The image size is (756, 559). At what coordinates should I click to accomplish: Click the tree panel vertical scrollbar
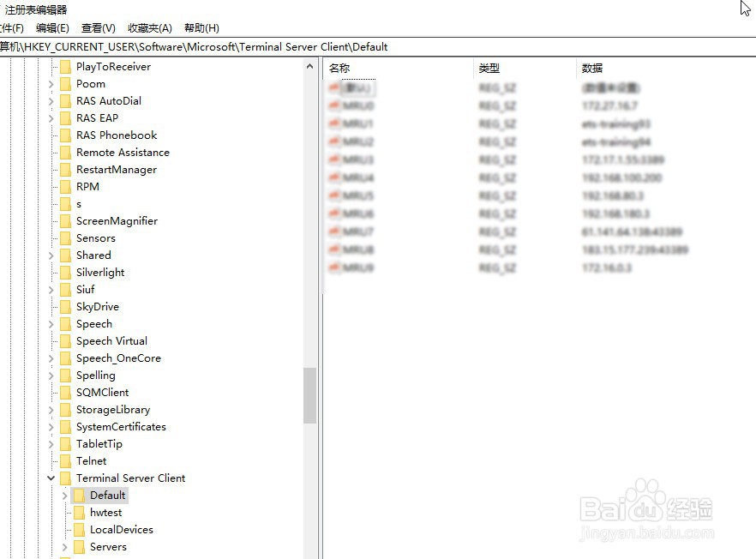coord(309,394)
